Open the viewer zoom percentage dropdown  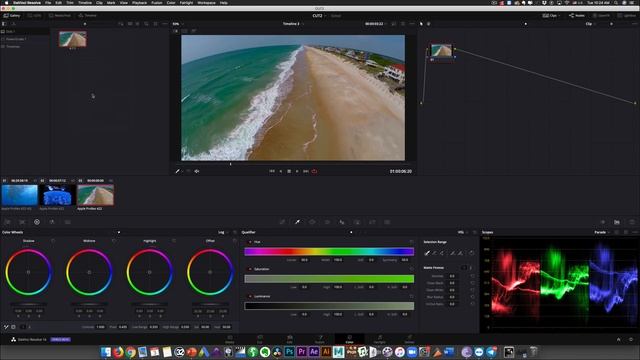[x=178, y=24]
